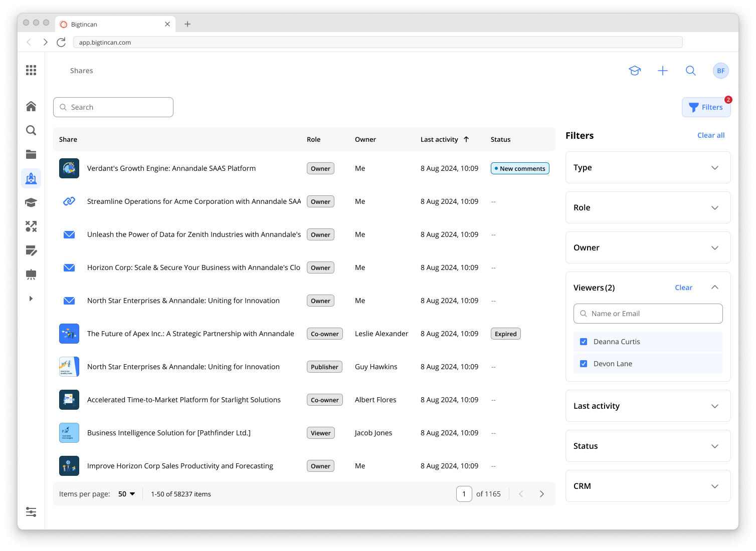Go to Home in the sidebar
This screenshot has height=551, width=756.
(x=31, y=106)
